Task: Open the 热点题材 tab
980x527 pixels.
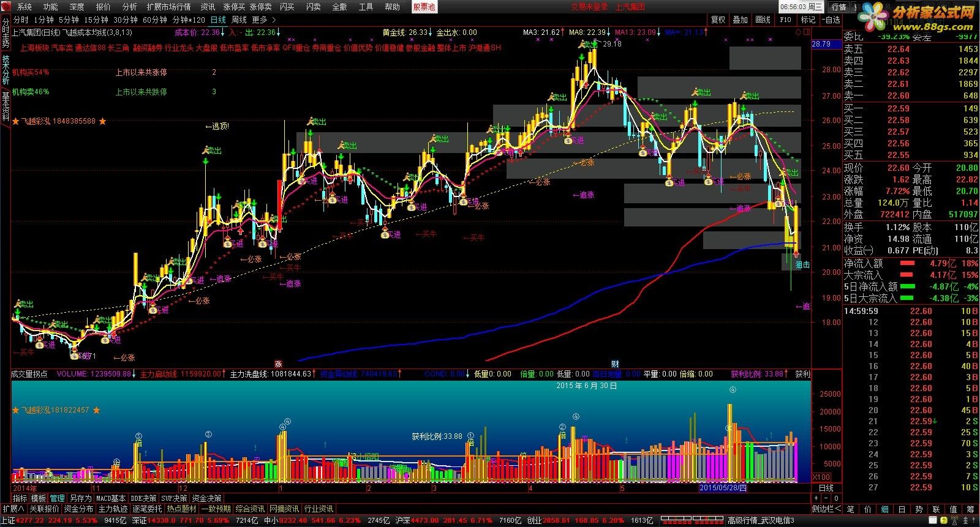Action: 182,509
